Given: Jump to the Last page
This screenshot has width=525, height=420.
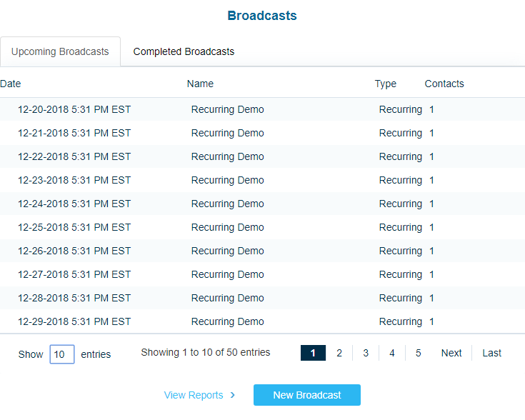Looking at the screenshot, I should [x=492, y=353].
